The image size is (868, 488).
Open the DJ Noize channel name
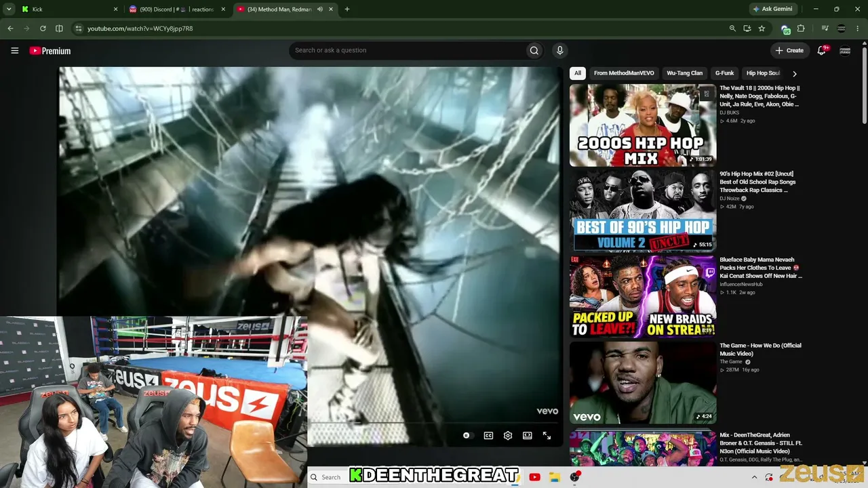tap(730, 199)
